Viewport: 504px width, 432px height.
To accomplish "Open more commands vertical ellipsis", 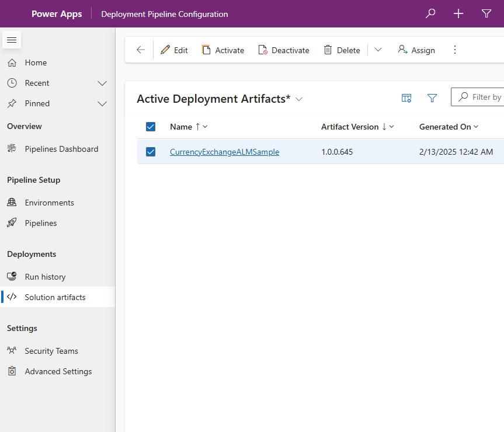I will pyautogui.click(x=454, y=50).
